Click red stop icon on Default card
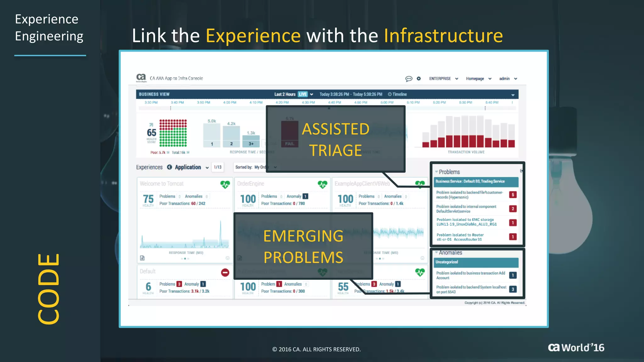Viewport: 644px width, 362px height. (x=225, y=272)
